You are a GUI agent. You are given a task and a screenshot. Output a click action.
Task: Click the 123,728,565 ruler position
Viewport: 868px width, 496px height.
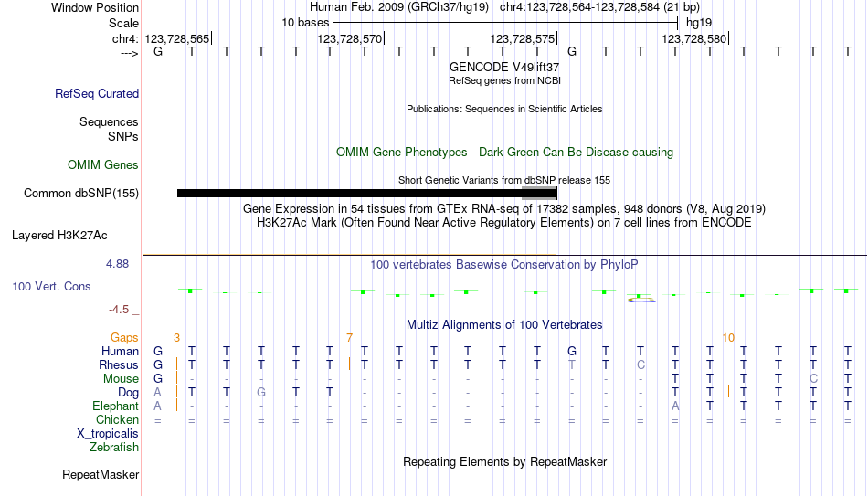tap(177, 38)
